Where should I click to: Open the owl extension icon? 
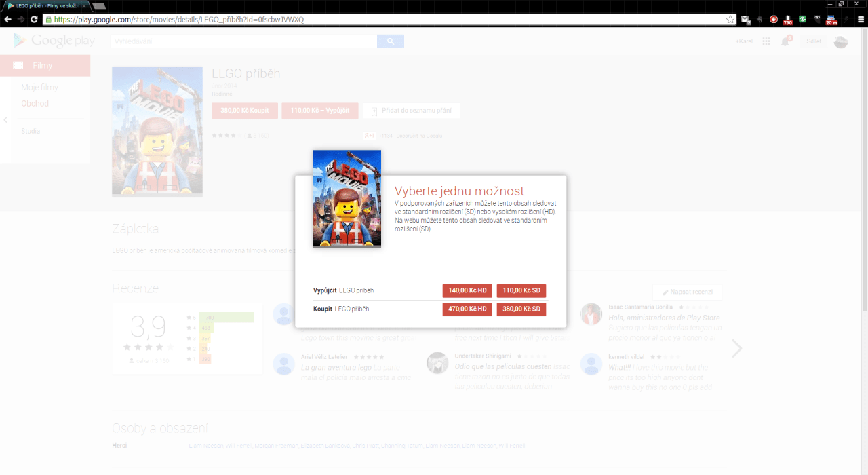[817, 20]
